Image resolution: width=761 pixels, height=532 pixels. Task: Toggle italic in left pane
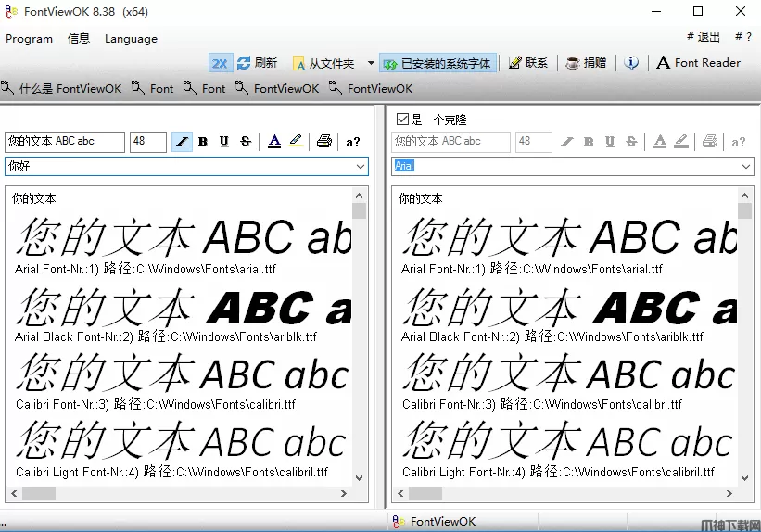pyautogui.click(x=182, y=142)
